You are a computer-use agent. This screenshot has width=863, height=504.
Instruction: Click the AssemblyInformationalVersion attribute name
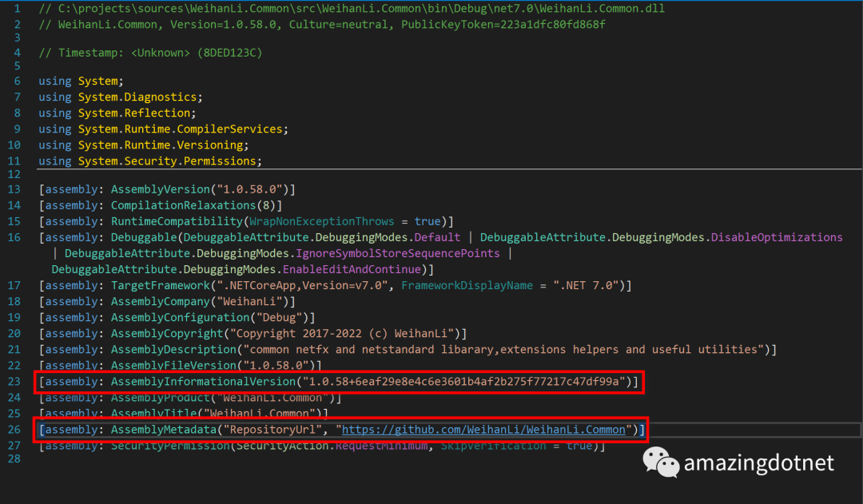pyautogui.click(x=204, y=381)
